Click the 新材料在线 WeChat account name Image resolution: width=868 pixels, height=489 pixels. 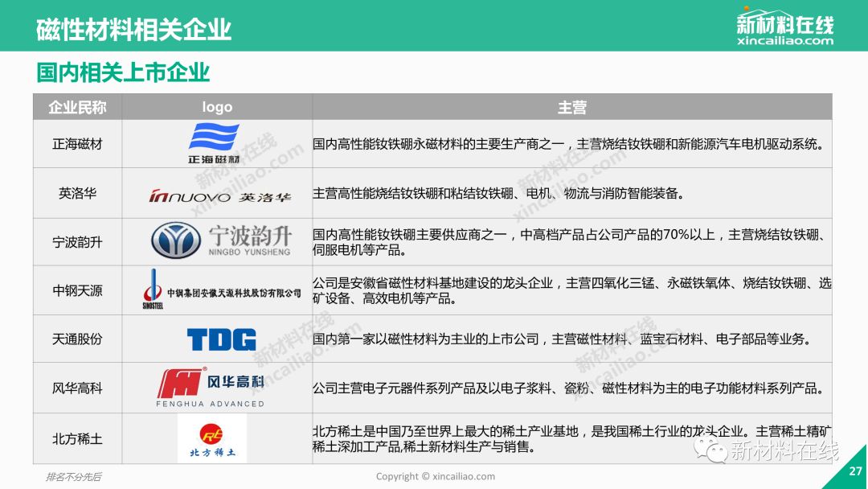click(785, 450)
